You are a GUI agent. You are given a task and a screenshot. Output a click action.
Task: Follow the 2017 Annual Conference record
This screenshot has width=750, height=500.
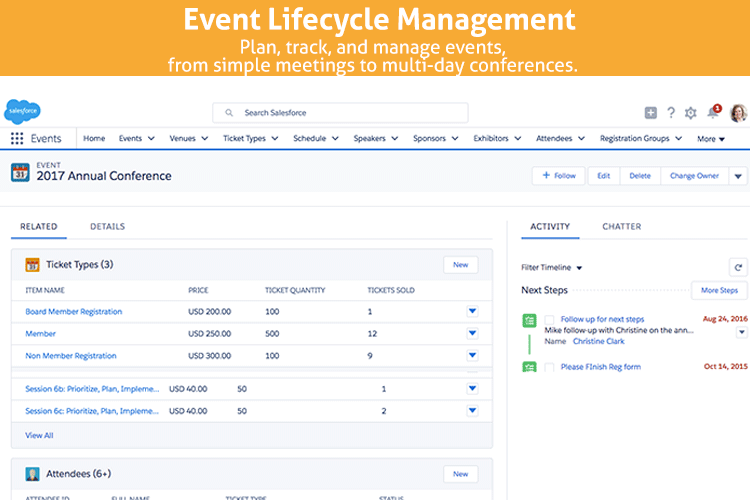point(559,176)
